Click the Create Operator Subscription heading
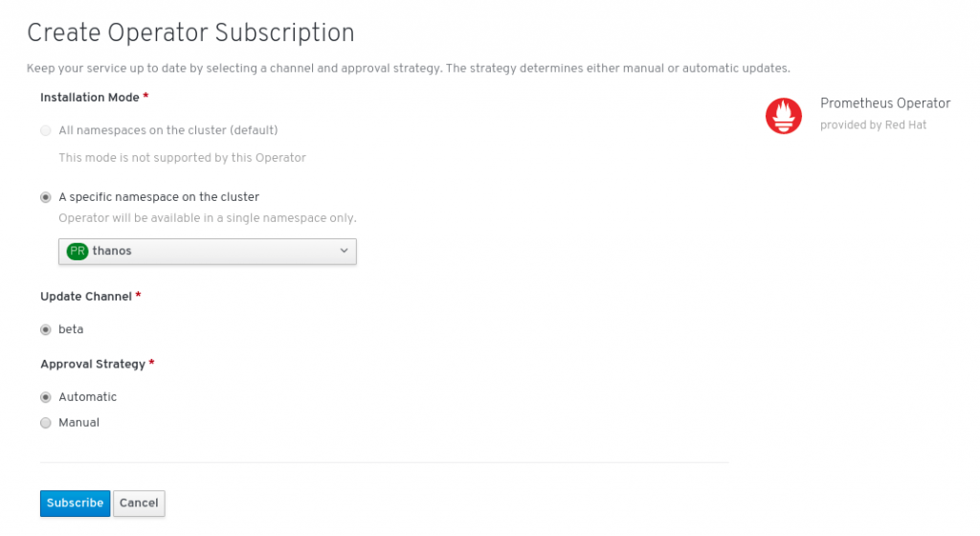The height and width of the screenshot is (536, 980). point(190,33)
